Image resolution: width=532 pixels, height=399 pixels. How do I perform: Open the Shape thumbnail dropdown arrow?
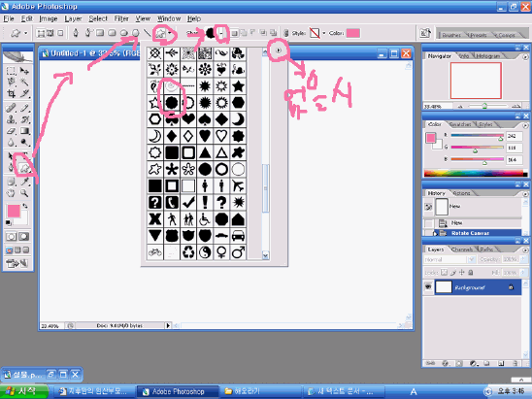(221, 33)
